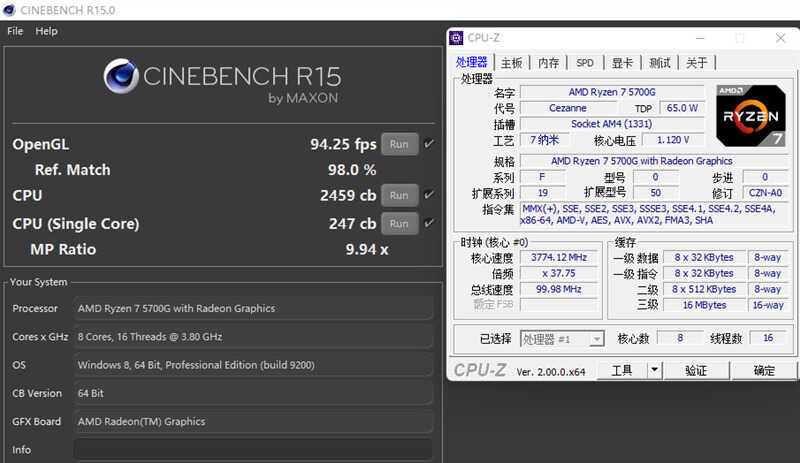Run the OpenGL benchmark
800x463 pixels.
click(399, 144)
